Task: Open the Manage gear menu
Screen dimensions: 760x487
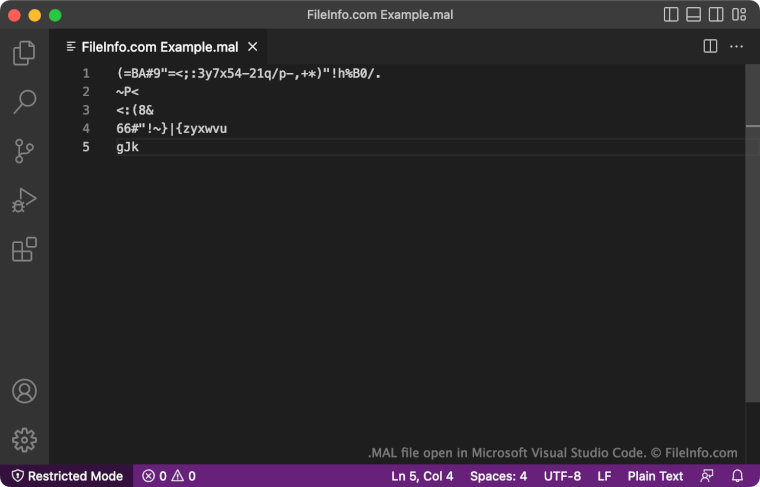Action: coord(24,440)
